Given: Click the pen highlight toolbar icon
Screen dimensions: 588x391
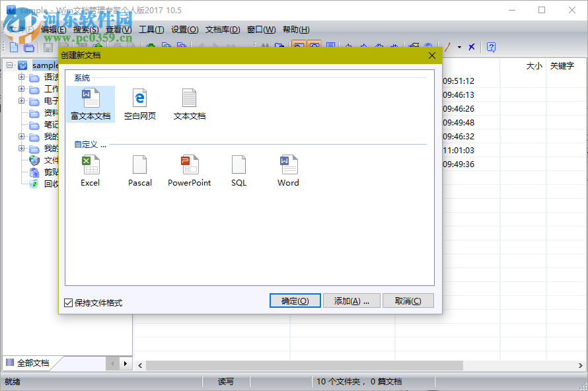Looking at the screenshot, I should pos(447,47).
